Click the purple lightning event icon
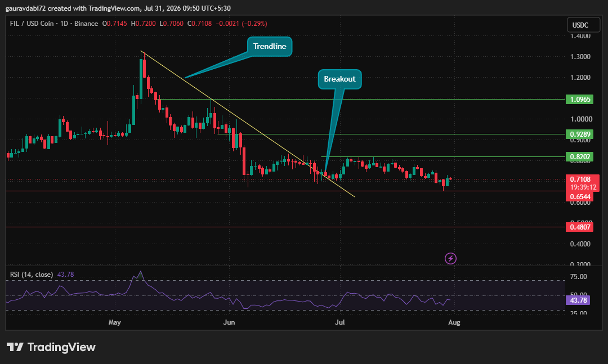The width and height of the screenshot is (608, 364). click(450, 258)
